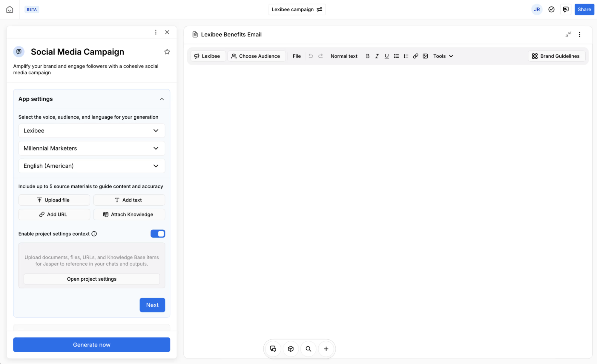Collapse the App settings section
This screenshot has width=597, height=364.
[162, 99]
